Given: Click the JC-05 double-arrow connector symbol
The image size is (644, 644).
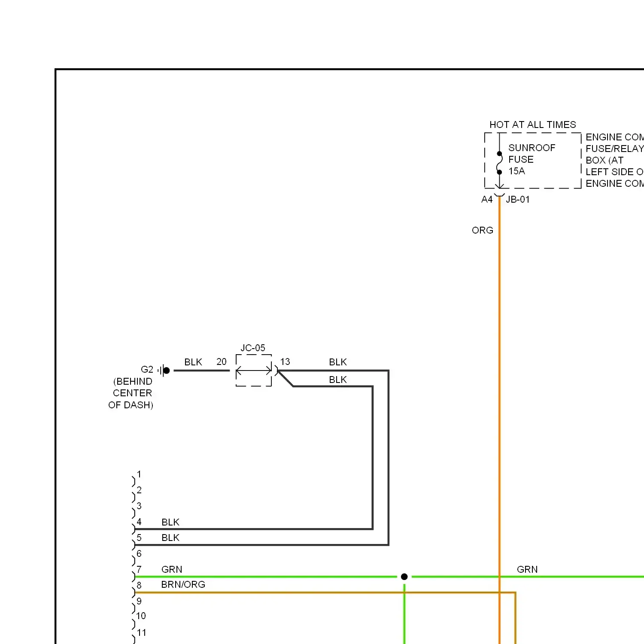Looking at the screenshot, I should coord(254,371).
